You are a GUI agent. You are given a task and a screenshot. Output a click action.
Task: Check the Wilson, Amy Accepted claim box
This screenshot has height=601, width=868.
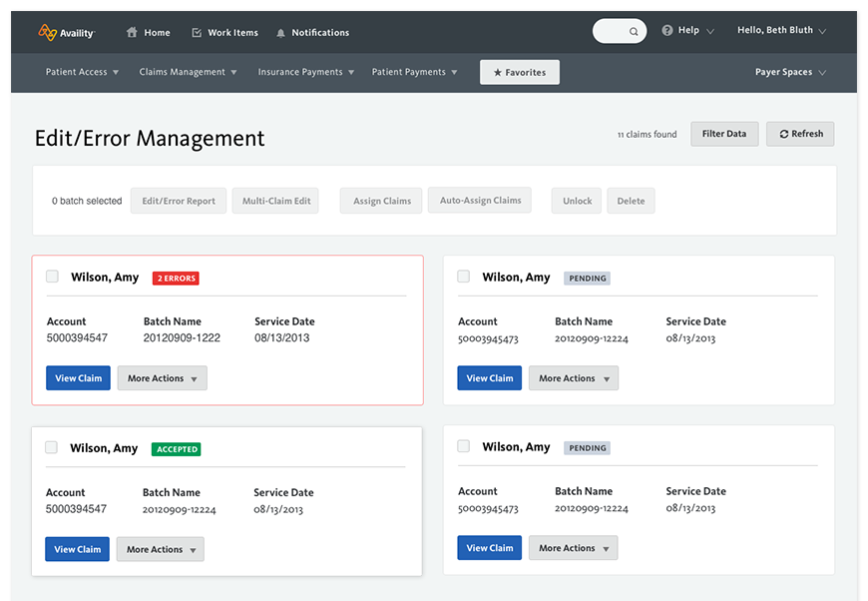coord(51,447)
